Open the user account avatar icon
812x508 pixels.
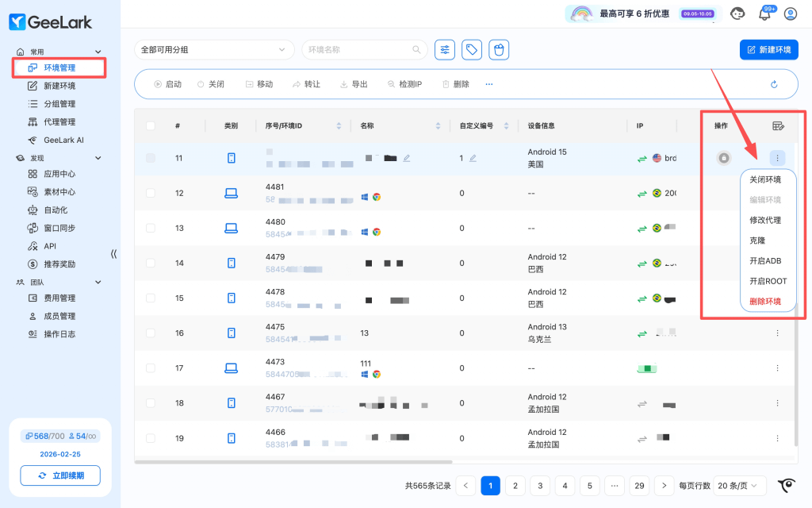pos(790,13)
